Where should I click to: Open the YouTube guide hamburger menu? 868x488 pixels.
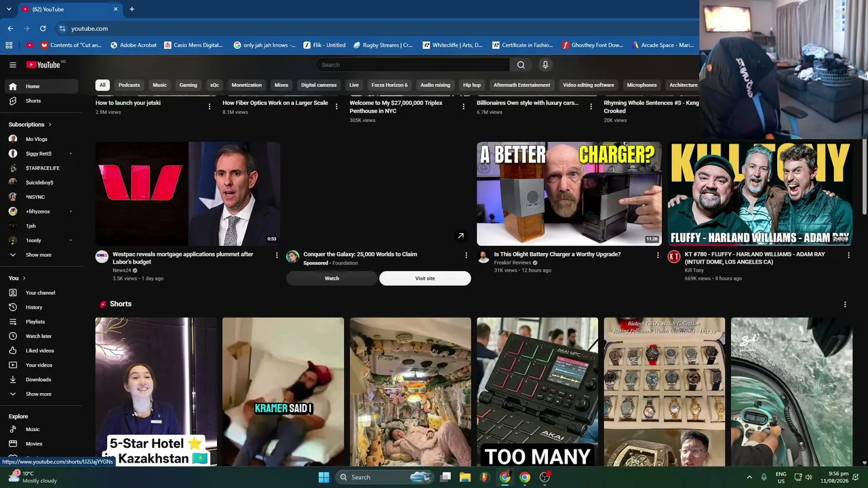coord(13,65)
